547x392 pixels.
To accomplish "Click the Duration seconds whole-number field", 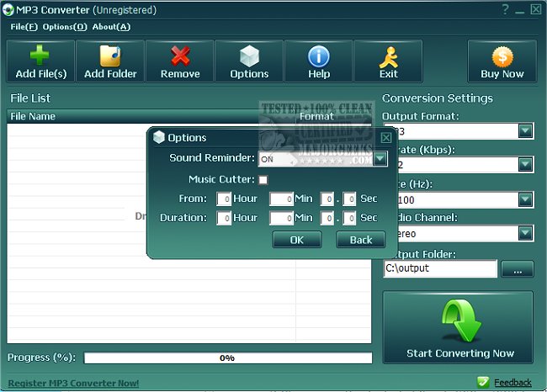I will click(327, 218).
